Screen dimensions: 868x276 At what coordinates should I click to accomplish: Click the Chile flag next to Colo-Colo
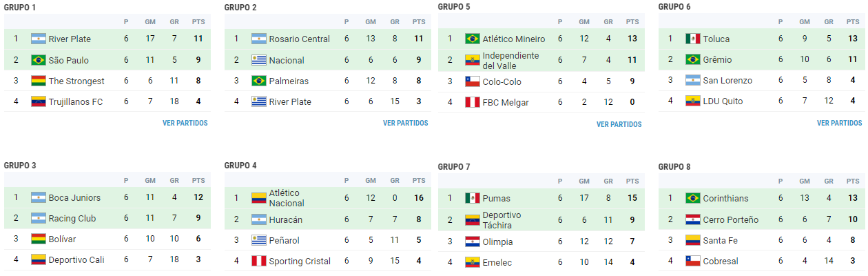pos(473,81)
